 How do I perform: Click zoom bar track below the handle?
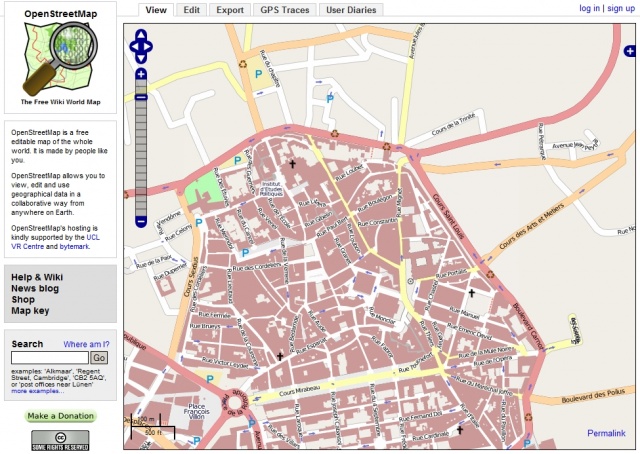click(141, 158)
